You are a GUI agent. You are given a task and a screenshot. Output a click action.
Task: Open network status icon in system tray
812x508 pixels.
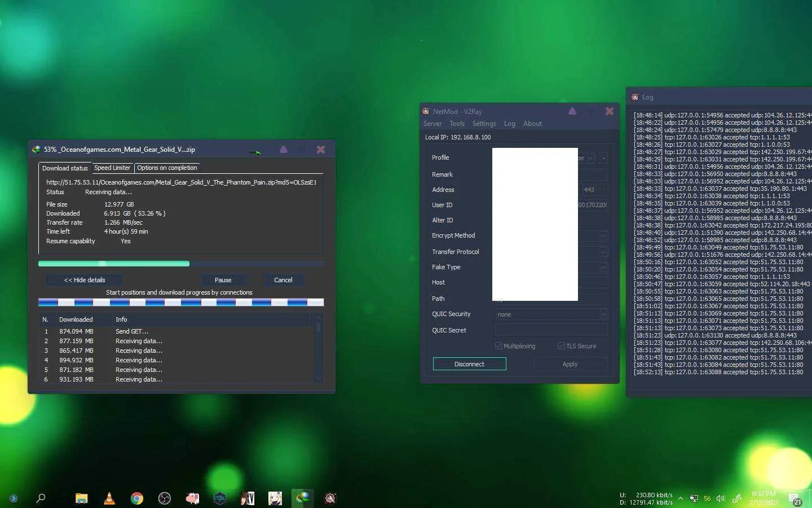tap(694, 498)
